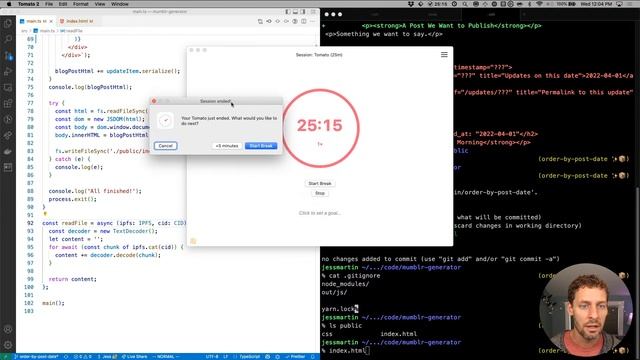Click 'yarn.lock' text in the terminal
This screenshot has height=360, width=640.
338,309
